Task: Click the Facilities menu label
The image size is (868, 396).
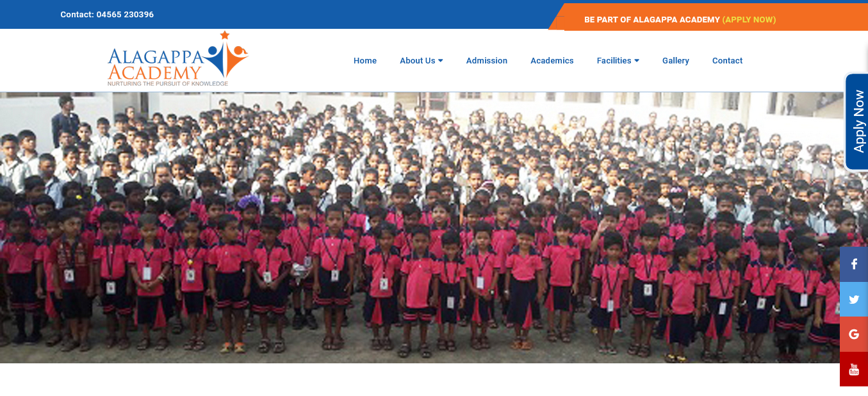Action: (614, 61)
